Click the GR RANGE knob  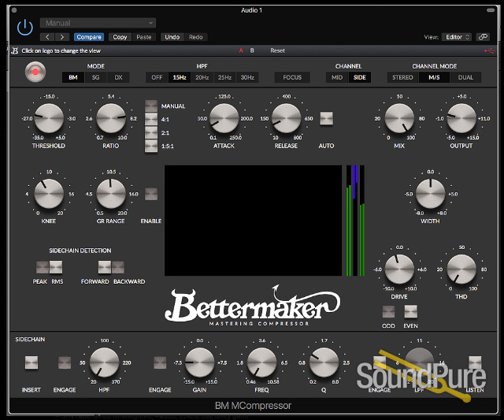pyautogui.click(x=111, y=194)
